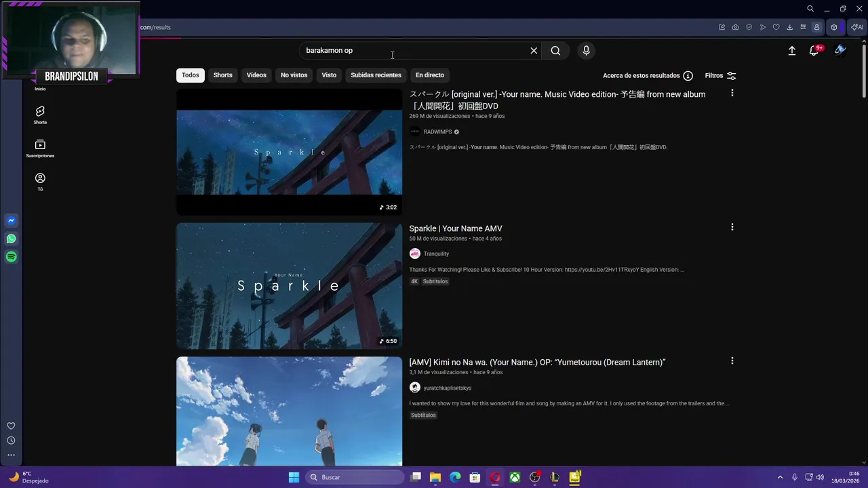Open the sidebar three-dot options
The height and width of the screenshot is (488, 868).
pyautogui.click(x=11, y=455)
